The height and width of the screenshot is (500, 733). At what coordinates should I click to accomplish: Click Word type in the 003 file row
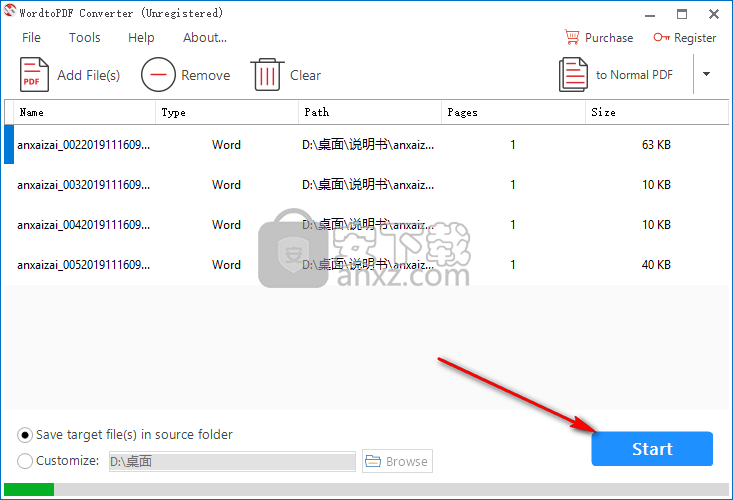coord(226,185)
